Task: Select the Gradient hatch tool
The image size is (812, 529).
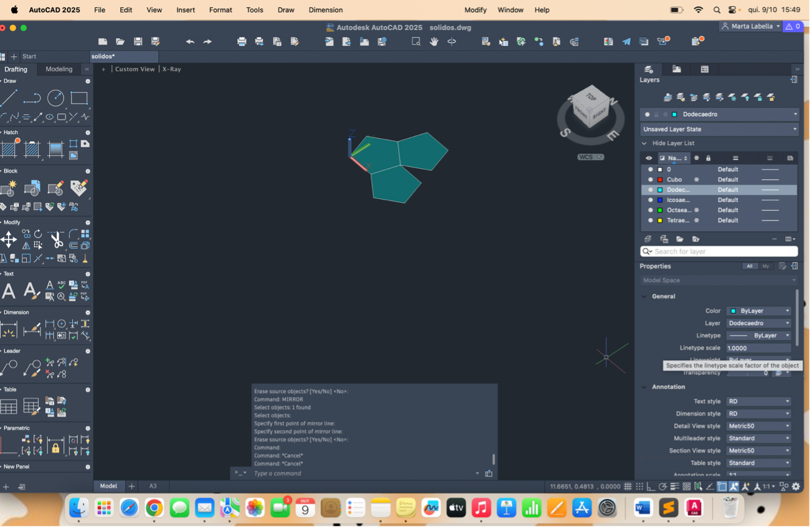Action: (x=55, y=150)
